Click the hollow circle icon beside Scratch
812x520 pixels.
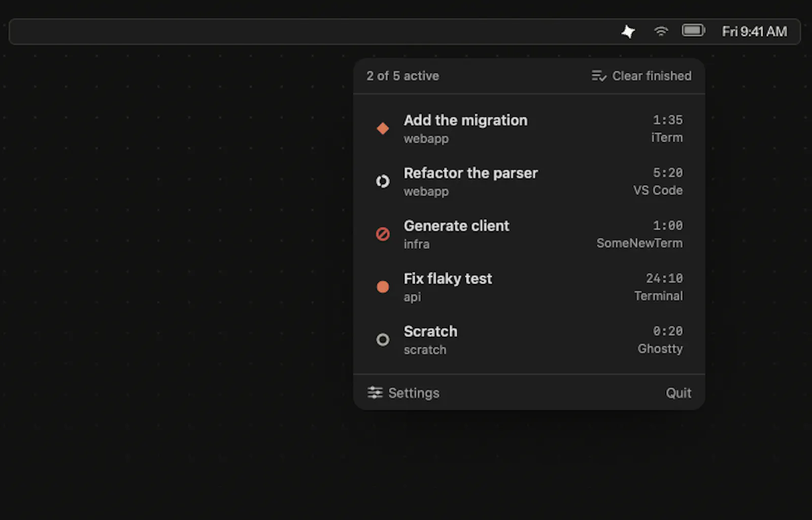(383, 339)
